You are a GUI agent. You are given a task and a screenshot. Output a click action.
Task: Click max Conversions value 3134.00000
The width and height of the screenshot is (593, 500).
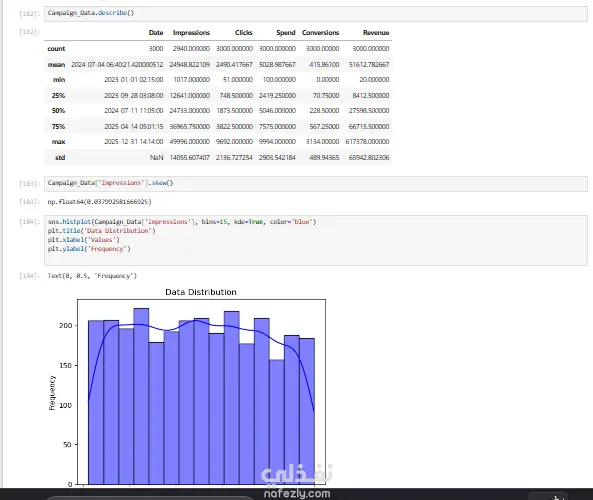323,142
